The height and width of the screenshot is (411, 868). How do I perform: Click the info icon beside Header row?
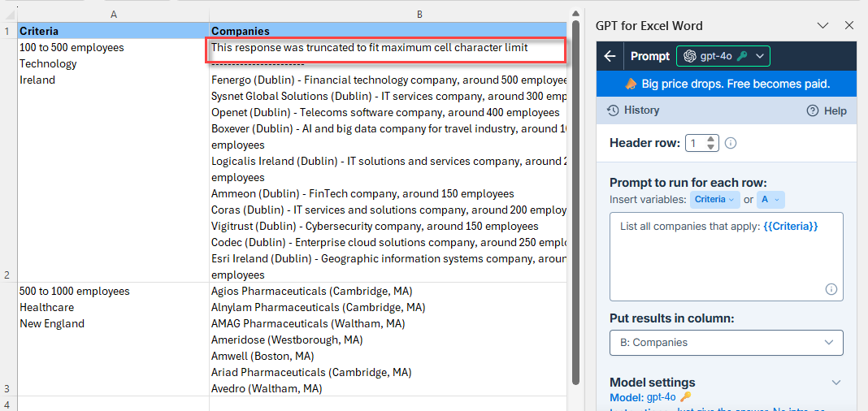(x=731, y=143)
